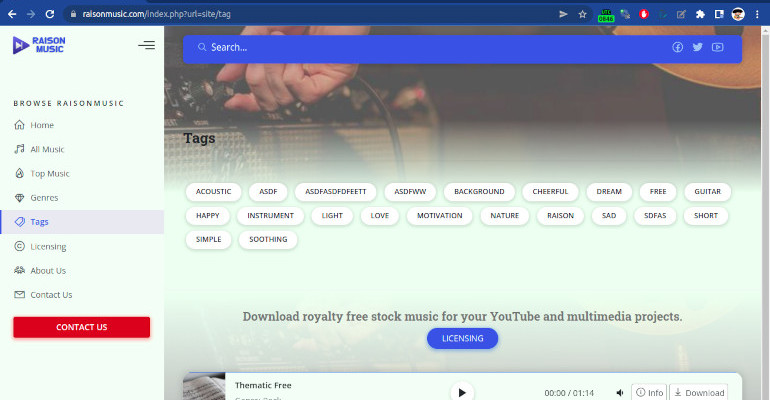Download the Thematic Free track
This screenshot has width=770, height=400.
pyautogui.click(x=699, y=392)
